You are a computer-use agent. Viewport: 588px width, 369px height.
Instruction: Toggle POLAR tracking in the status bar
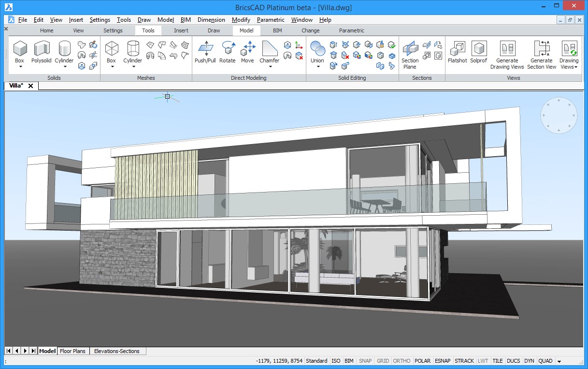[x=422, y=361]
